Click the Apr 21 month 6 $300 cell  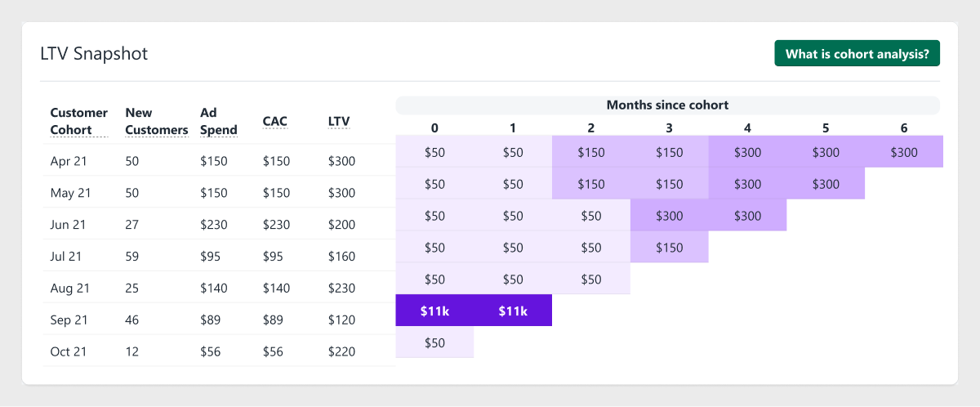904,152
